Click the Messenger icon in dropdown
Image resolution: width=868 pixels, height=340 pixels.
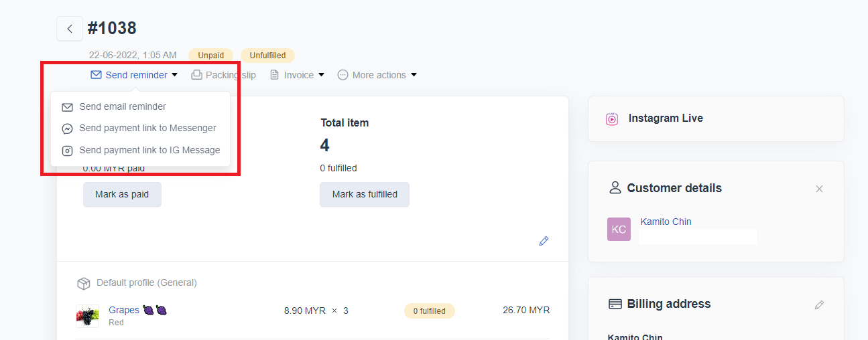tap(67, 129)
